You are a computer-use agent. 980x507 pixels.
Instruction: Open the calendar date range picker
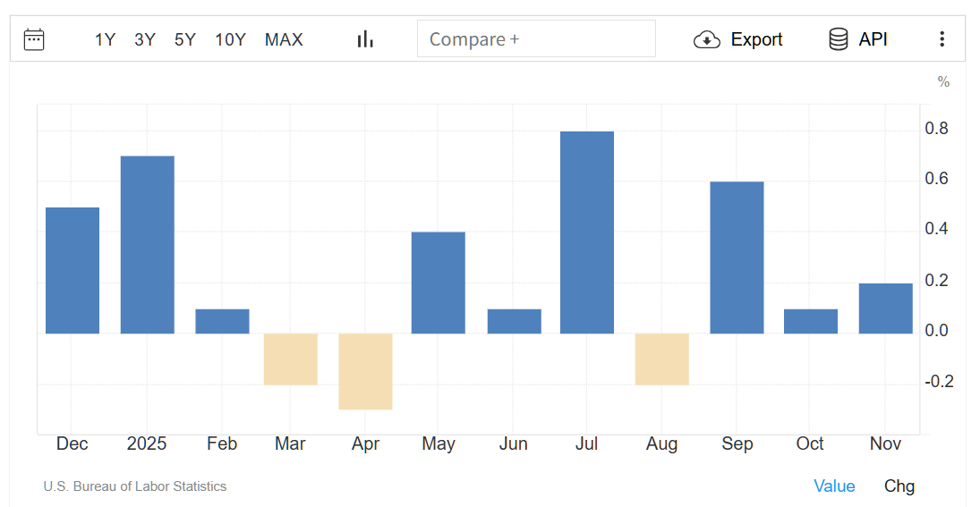point(34,39)
